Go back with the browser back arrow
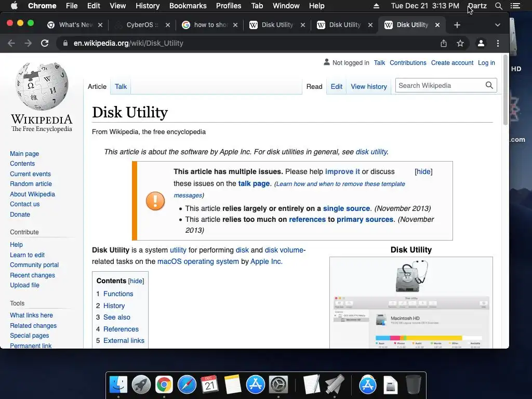532x399 pixels. click(11, 44)
